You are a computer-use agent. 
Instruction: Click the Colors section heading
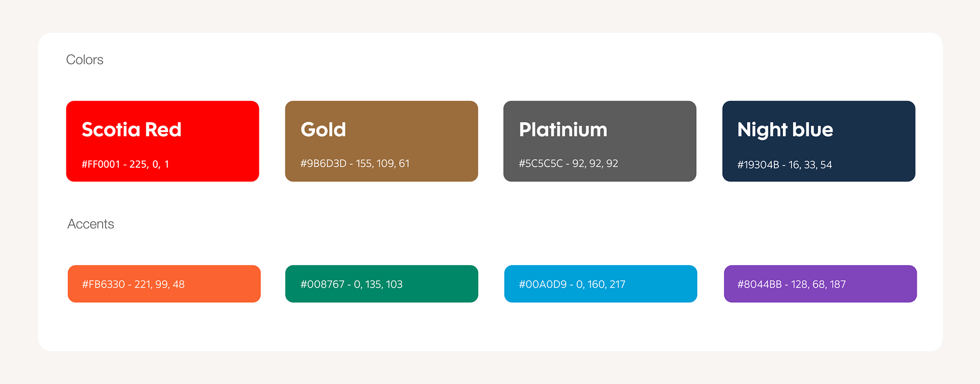click(85, 60)
